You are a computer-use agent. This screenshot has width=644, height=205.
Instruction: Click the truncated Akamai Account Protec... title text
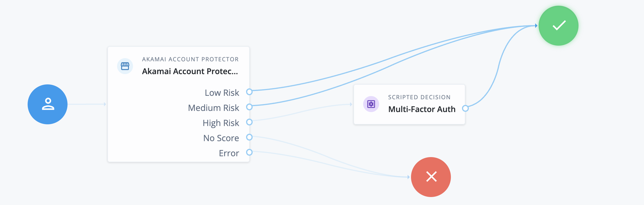(x=190, y=72)
